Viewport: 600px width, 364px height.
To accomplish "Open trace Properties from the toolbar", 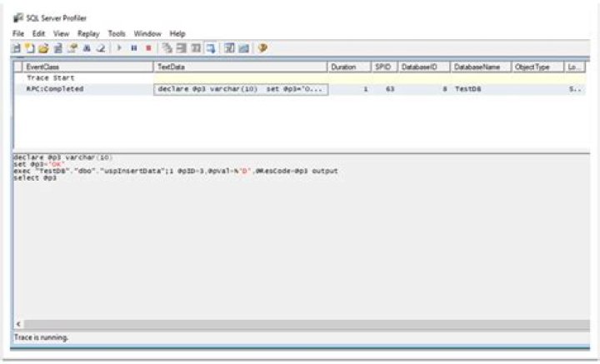I will pos(72,48).
